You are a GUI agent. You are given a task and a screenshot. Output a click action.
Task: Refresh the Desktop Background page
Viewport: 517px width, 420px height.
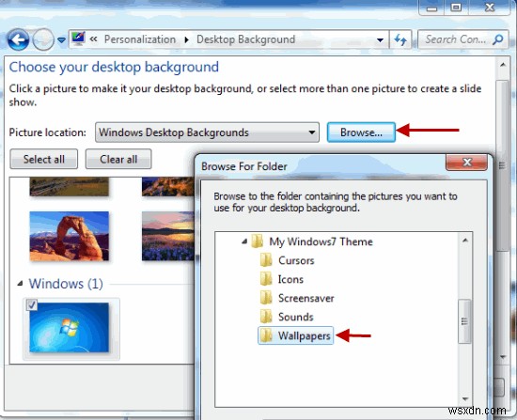point(400,39)
